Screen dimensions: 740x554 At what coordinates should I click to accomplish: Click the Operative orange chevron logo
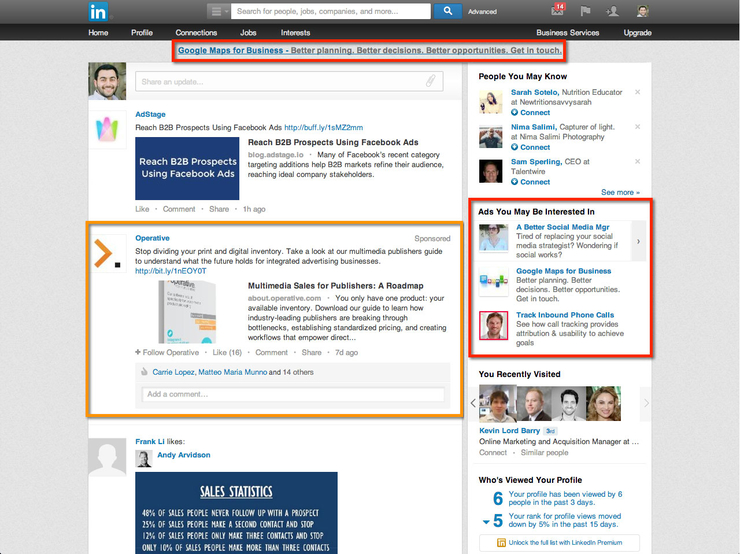click(x=107, y=253)
